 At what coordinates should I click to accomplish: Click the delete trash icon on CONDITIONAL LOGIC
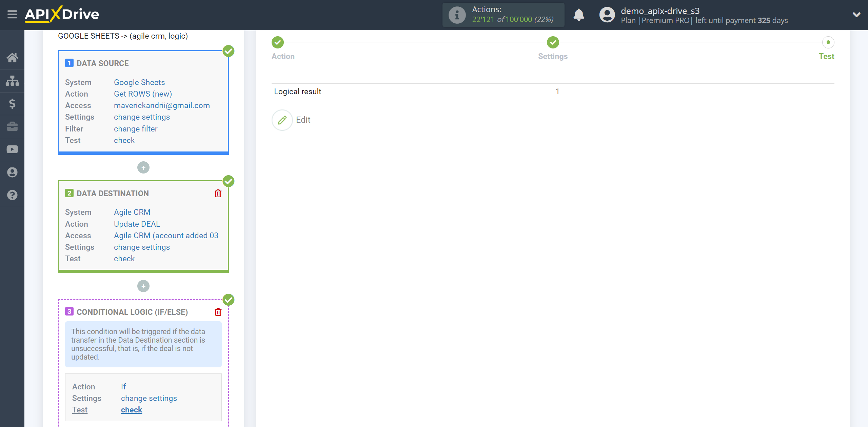(x=218, y=312)
